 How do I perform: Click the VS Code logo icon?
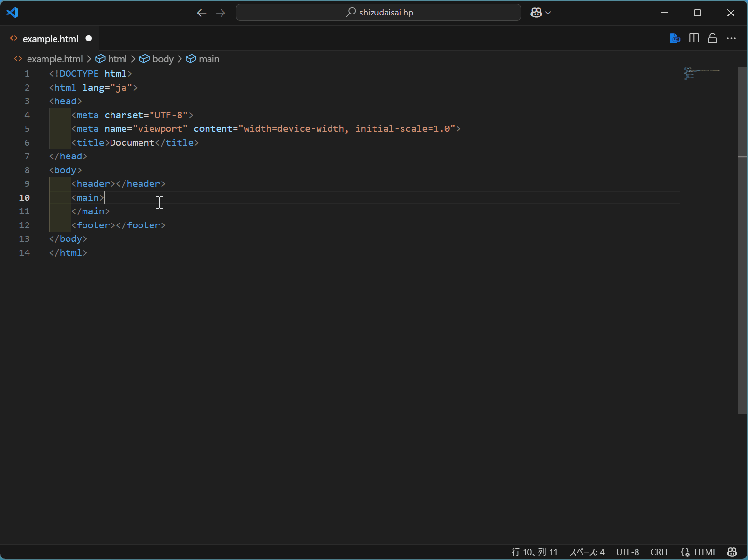point(12,13)
